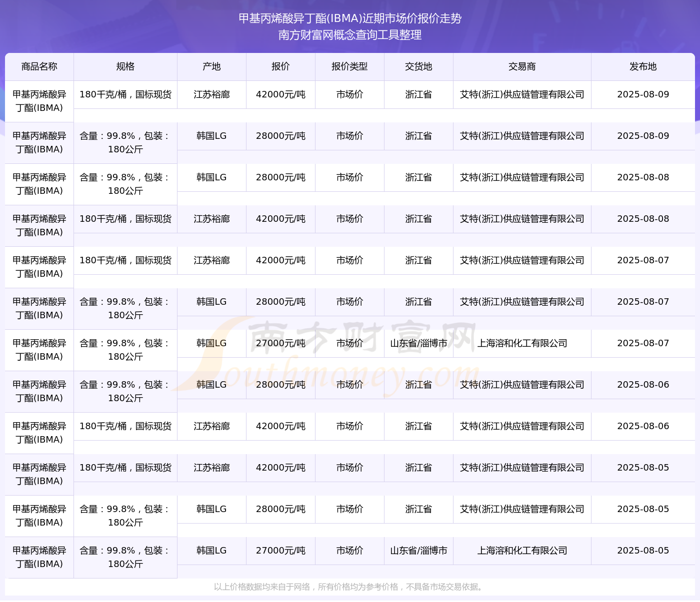This screenshot has height=602, width=700.
Task: Click 甲基丙烯酸异丁酯(IBMA) name in the 江苏裕廊 2025-08-09 row
Action: click(x=39, y=101)
